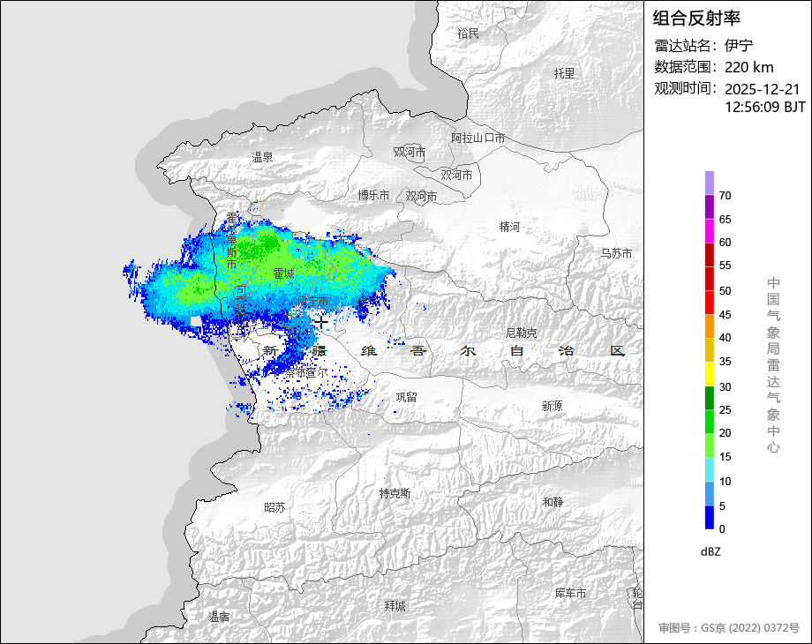Viewport: 812px width, 644px height.
Task: Click the 阿拉山口市 map label
Action: (477, 139)
